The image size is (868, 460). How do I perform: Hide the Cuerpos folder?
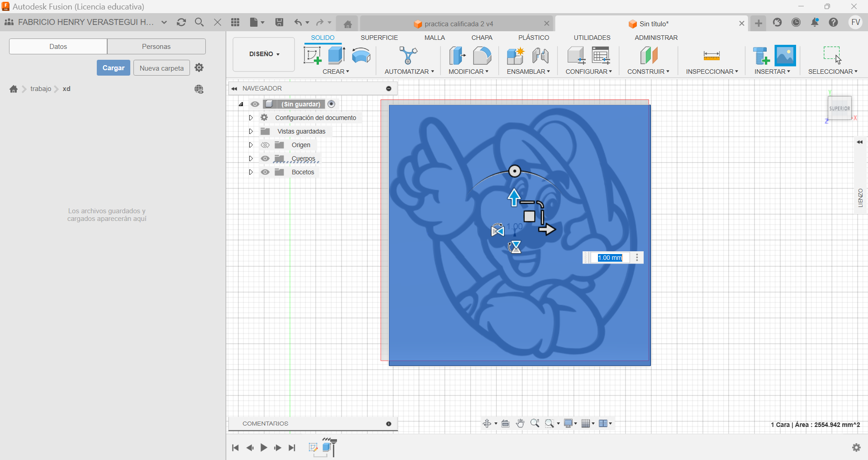tap(265, 158)
